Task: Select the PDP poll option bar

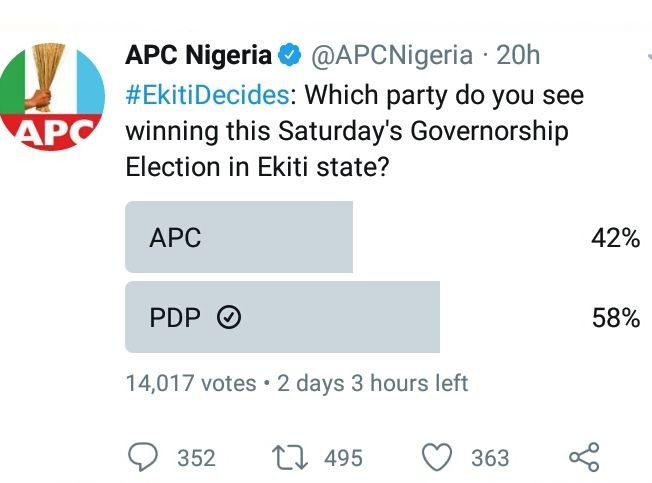Action: pos(282,318)
